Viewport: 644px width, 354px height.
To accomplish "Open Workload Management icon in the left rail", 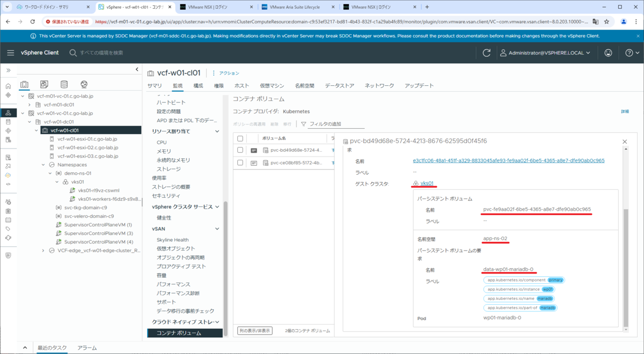I will point(8,131).
